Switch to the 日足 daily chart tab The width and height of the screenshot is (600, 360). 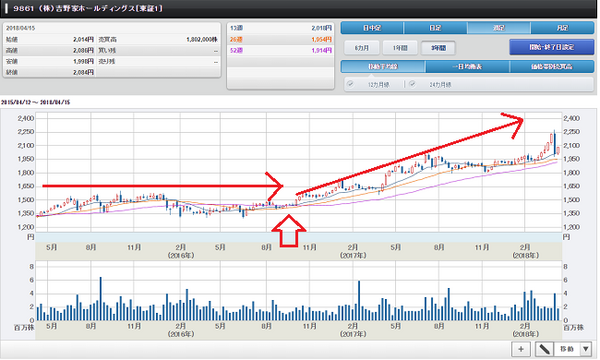pyautogui.click(x=435, y=28)
